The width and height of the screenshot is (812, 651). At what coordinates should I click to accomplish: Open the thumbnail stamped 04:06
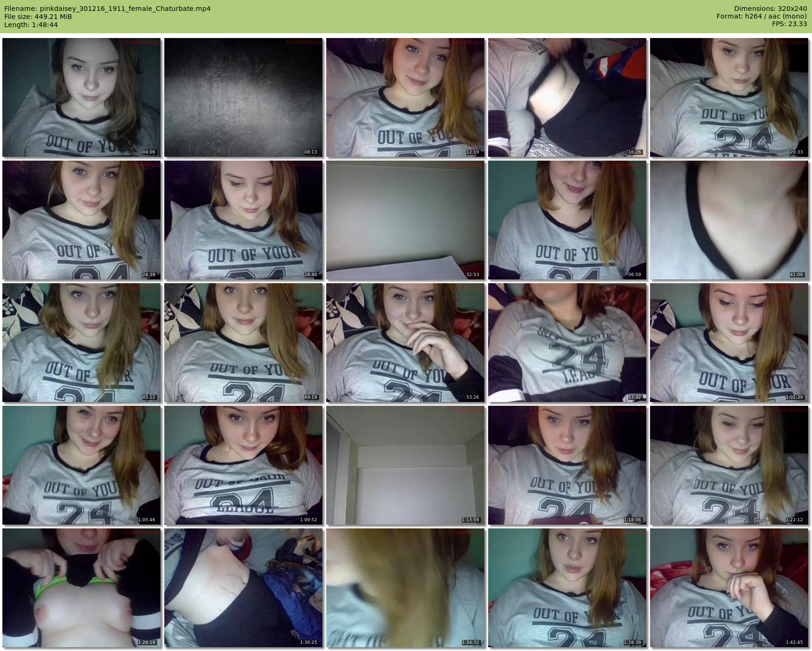coord(82,97)
